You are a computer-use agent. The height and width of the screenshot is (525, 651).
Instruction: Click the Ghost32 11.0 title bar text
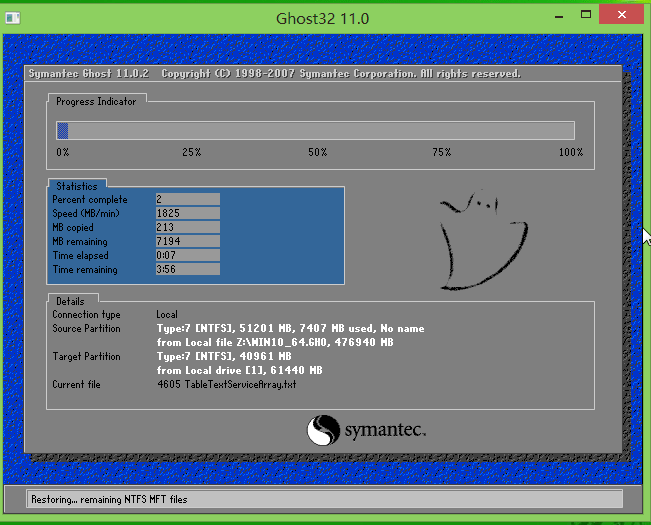(x=323, y=18)
